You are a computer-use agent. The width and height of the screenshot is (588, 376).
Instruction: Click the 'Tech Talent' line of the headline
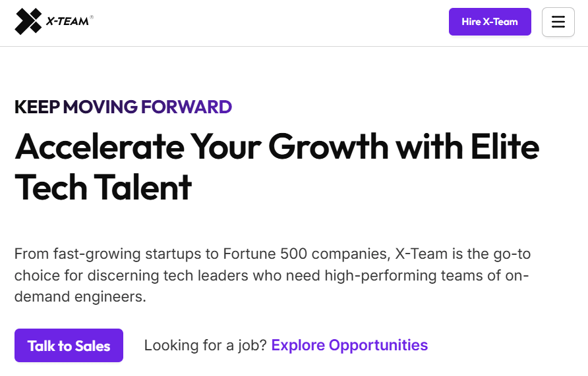pos(103,187)
